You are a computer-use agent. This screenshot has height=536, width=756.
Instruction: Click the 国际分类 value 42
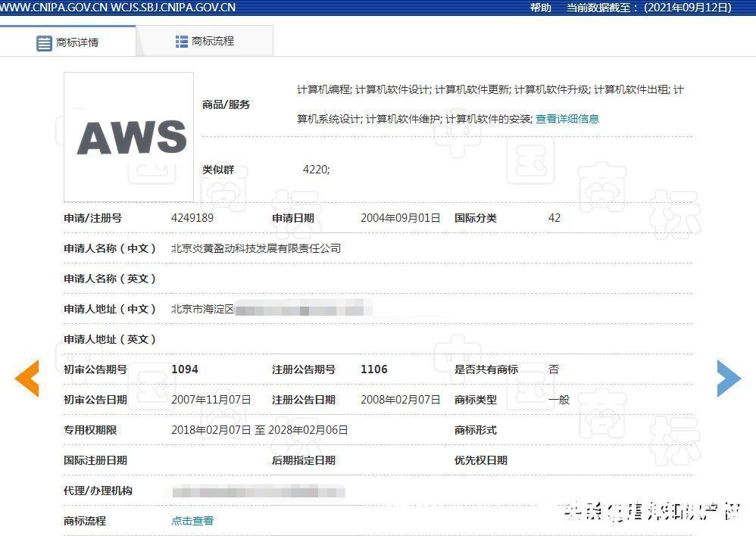(x=554, y=217)
